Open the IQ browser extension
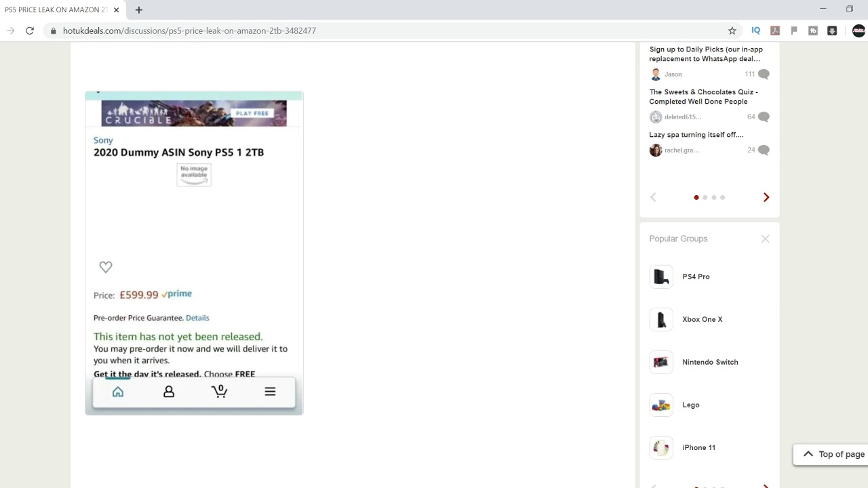The image size is (868, 488). point(755,30)
